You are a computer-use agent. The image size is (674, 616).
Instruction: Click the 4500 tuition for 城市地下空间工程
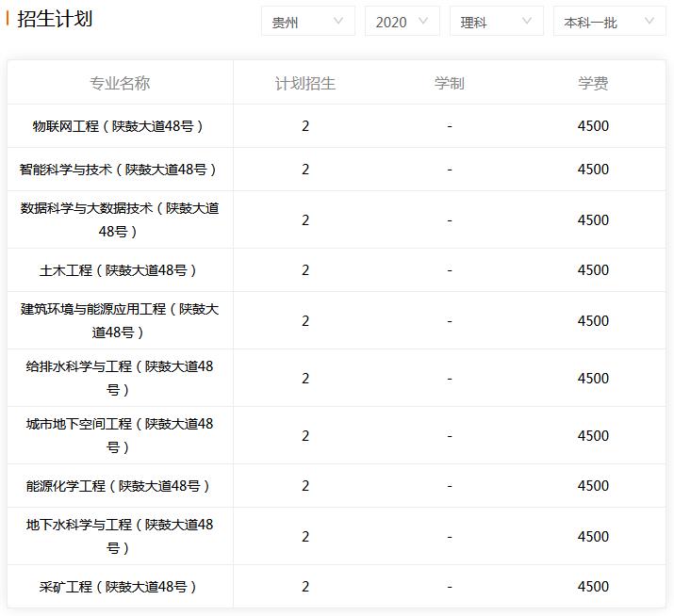tap(593, 435)
